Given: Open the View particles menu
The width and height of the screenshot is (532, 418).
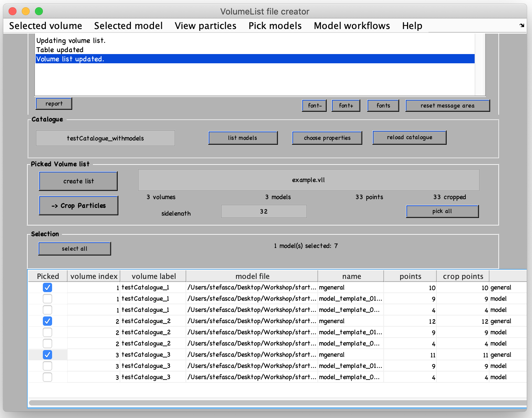Looking at the screenshot, I should [205, 26].
